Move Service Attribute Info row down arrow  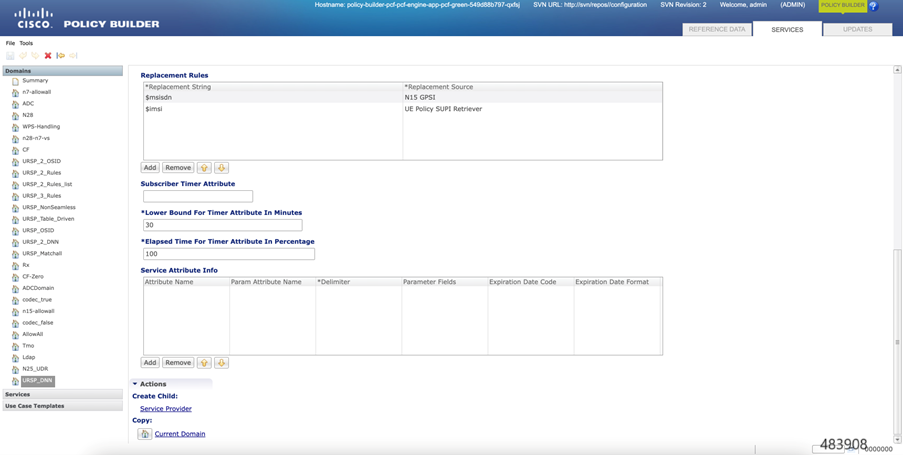coord(222,362)
